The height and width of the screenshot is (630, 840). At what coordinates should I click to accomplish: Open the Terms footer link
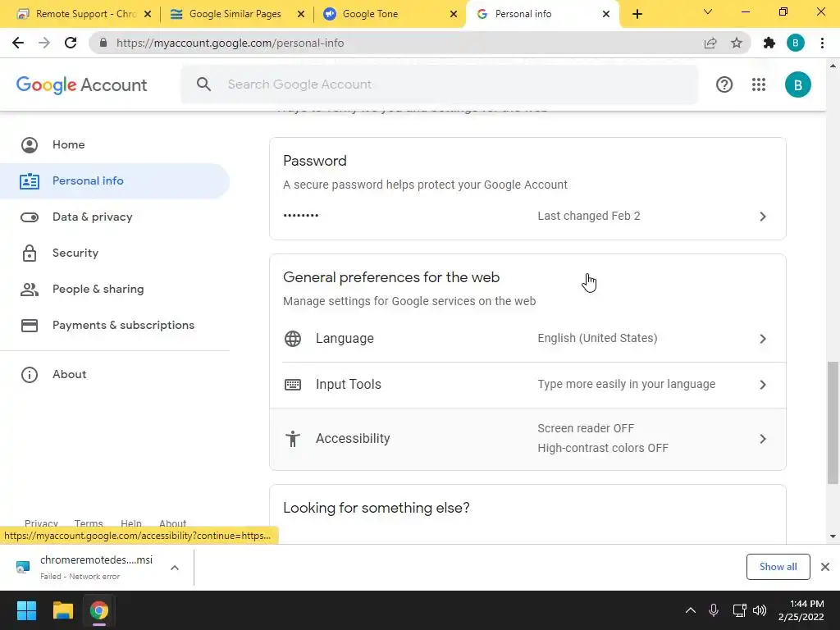pos(89,523)
